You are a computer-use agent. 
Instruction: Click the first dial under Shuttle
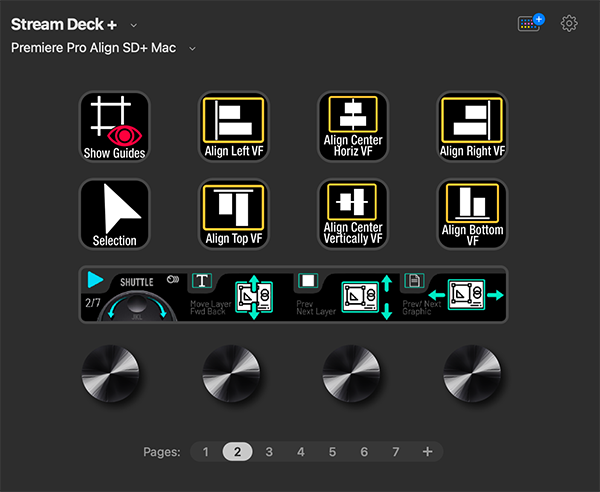[111, 373]
